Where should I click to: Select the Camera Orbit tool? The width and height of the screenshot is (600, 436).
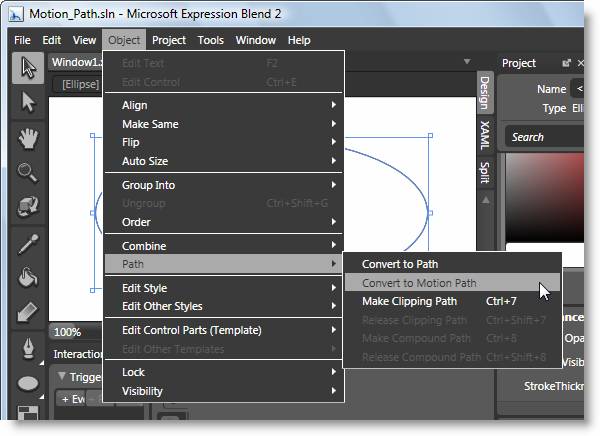tap(28, 206)
